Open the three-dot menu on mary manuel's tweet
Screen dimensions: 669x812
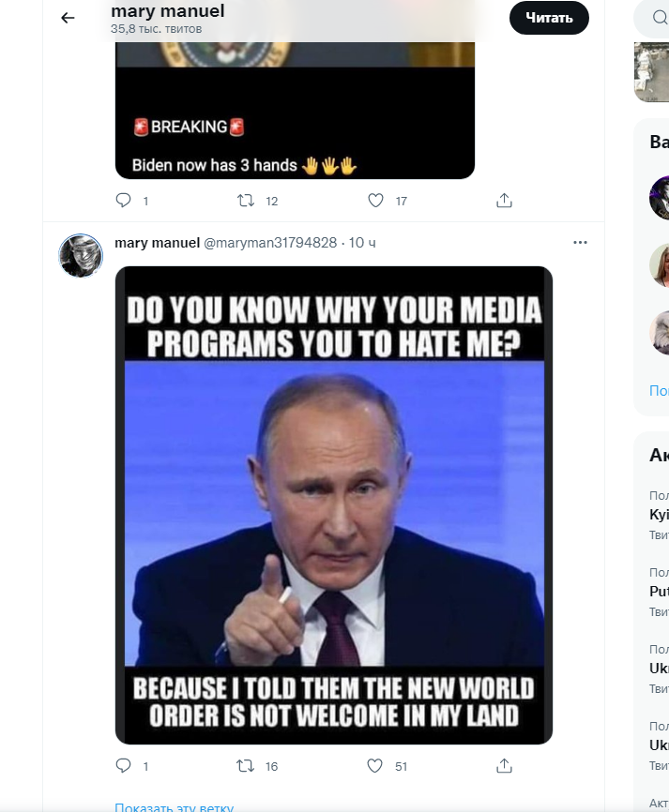[581, 242]
